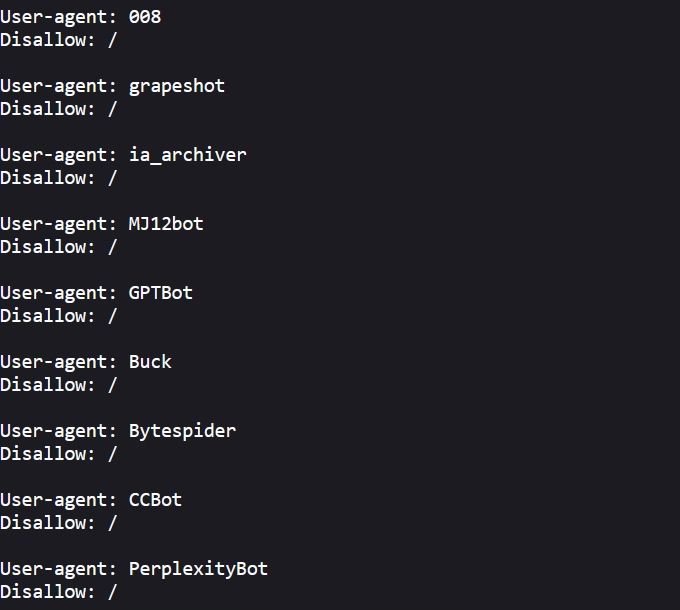
Task: Click the Bytespider user-agent text
Action: pos(182,431)
